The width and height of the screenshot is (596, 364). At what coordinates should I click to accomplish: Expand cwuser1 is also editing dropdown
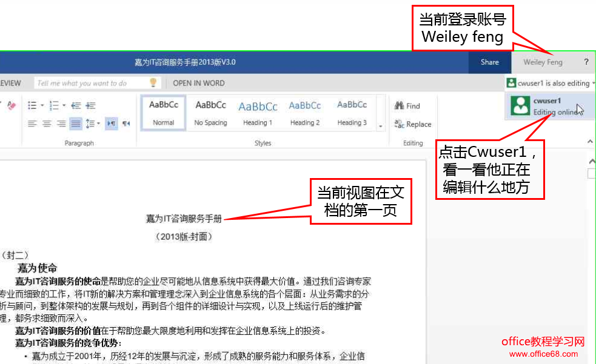point(551,83)
